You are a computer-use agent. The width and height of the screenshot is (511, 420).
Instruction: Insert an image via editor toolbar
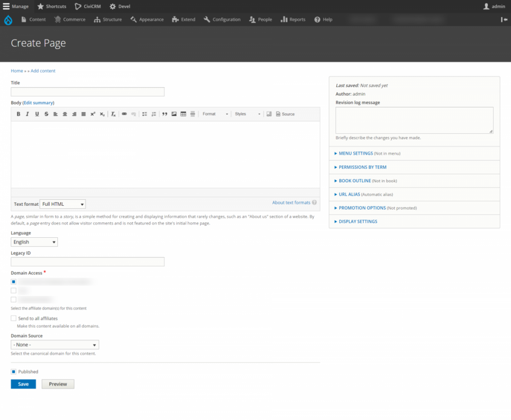pos(174,114)
